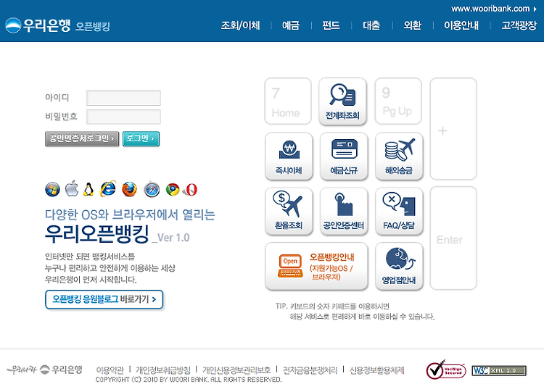This screenshot has height=392, width=544.
Task: Open the 영업점안내 branch guide tile
Action: [399, 266]
